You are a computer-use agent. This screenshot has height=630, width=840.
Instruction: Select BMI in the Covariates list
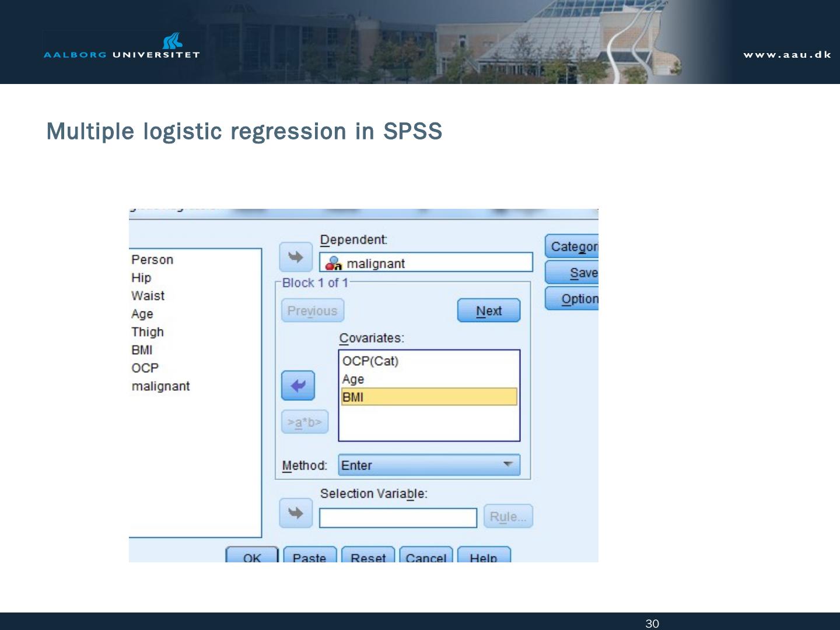[x=429, y=397]
